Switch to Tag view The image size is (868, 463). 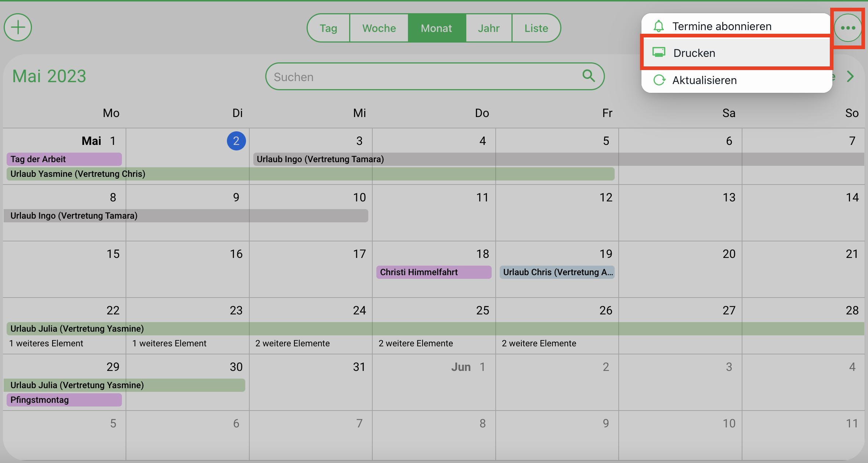click(328, 28)
